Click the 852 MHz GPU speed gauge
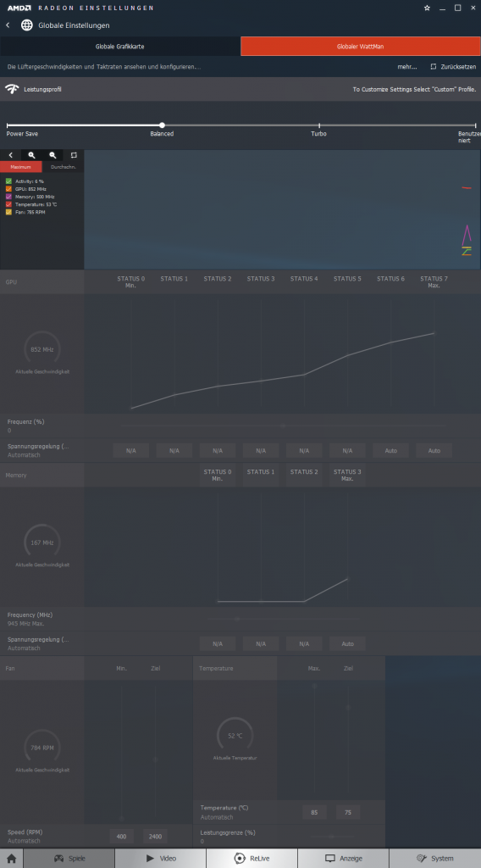Image resolution: width=481 pixels, height=868 pixels. (x=42, y=349)
